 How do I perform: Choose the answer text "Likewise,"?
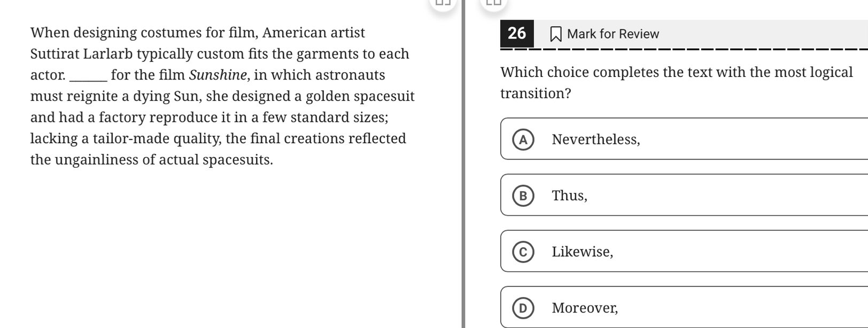583,252
